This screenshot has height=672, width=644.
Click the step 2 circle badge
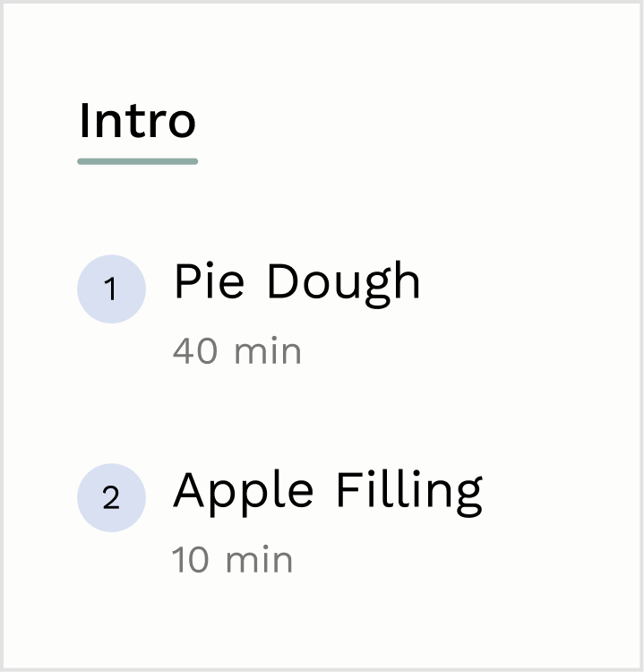pyautogui.click(x=111, y=497)
